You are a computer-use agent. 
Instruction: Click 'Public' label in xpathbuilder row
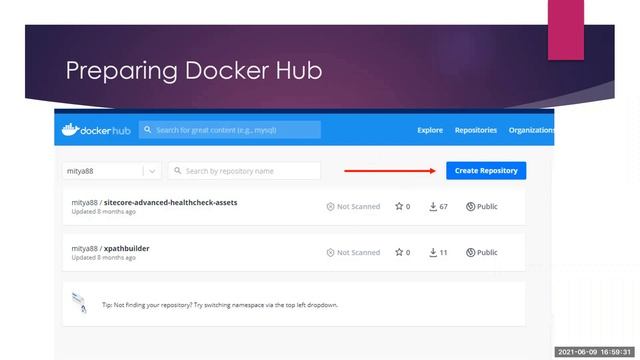[487, 253]
